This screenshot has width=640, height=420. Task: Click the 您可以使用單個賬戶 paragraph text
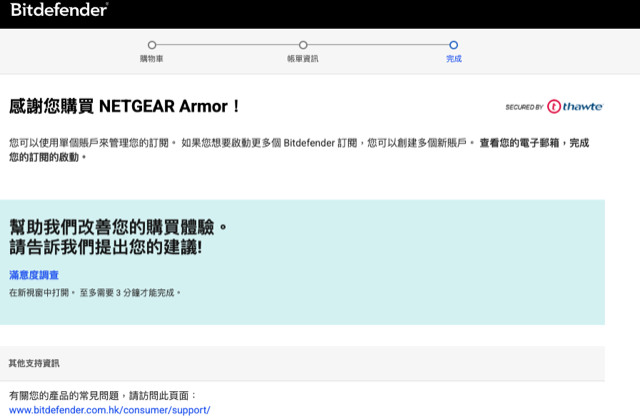[299, 150]
